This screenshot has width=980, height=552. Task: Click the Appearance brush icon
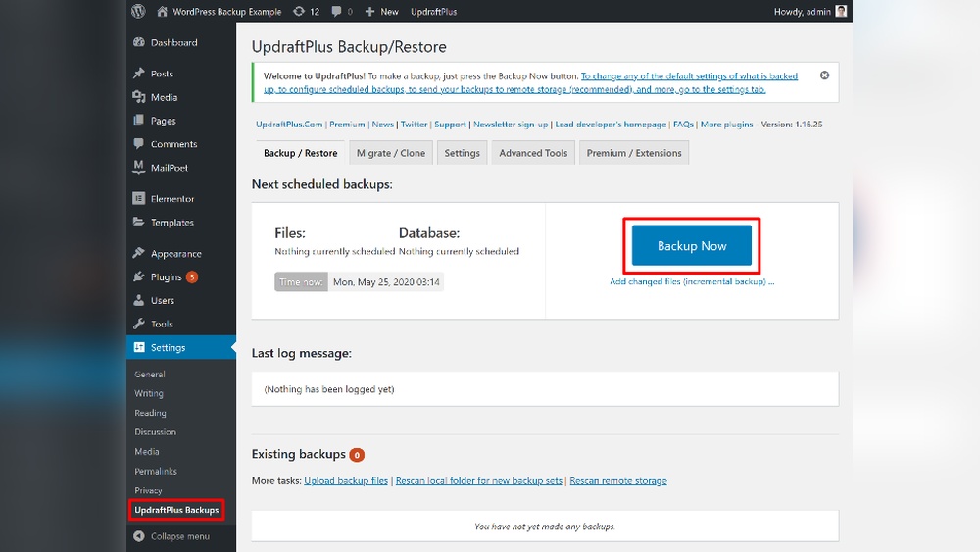point(139,253)
